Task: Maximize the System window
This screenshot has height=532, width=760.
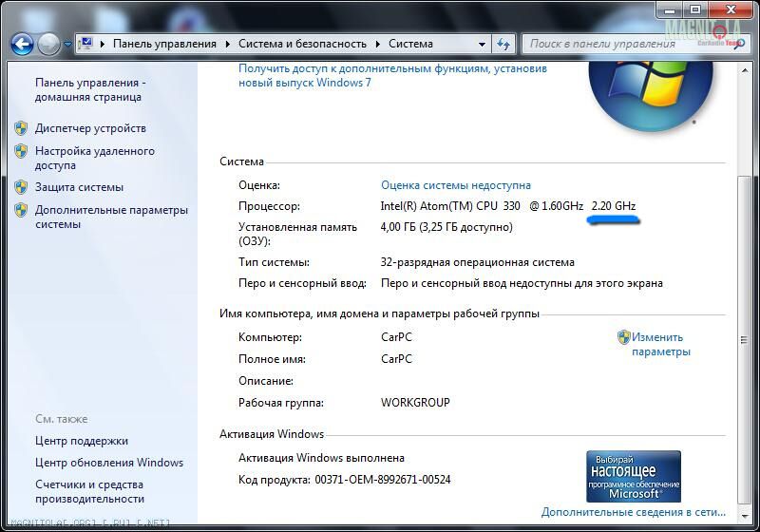Action: 695,10
